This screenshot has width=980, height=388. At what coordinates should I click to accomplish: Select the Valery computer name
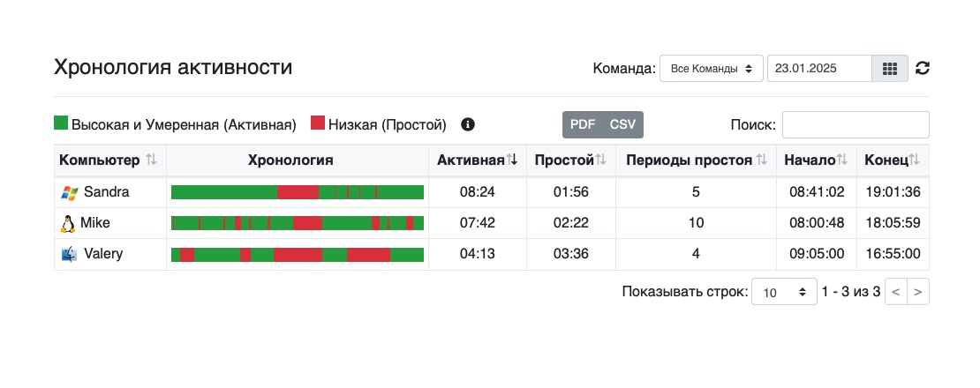(x=103, y=254)
